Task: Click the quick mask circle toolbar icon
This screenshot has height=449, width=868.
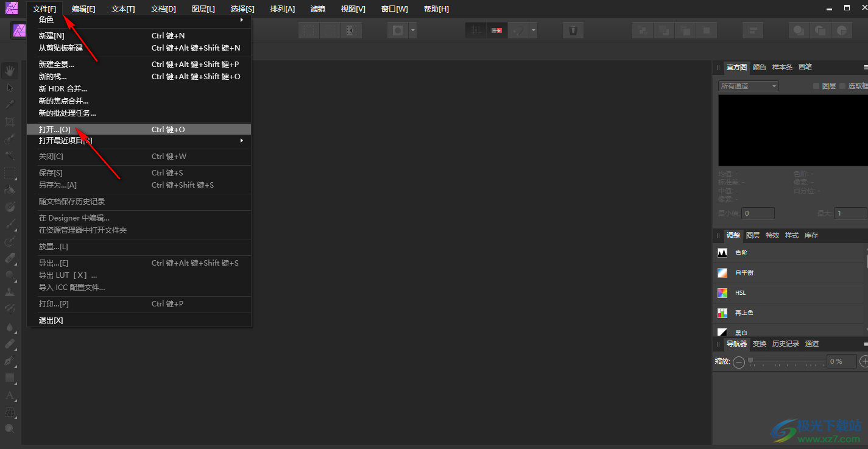Action: coord(398,30)
